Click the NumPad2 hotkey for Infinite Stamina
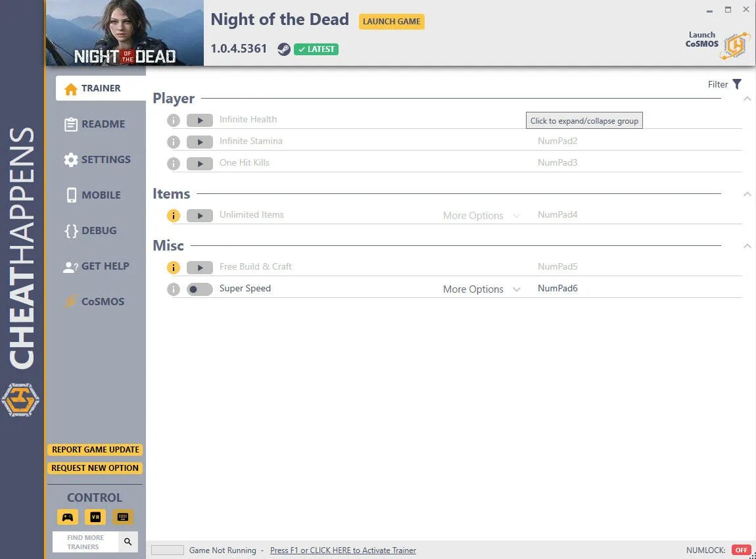This screenshot has width=756, height=559. (x=557, y=141)
